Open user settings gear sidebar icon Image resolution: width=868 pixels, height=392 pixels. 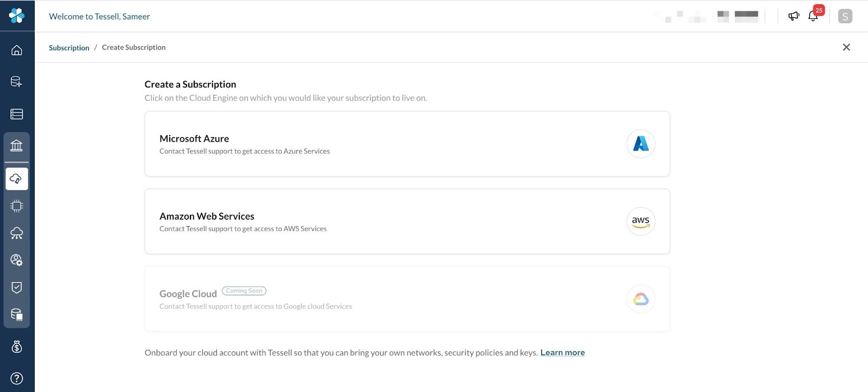(17, 260)
